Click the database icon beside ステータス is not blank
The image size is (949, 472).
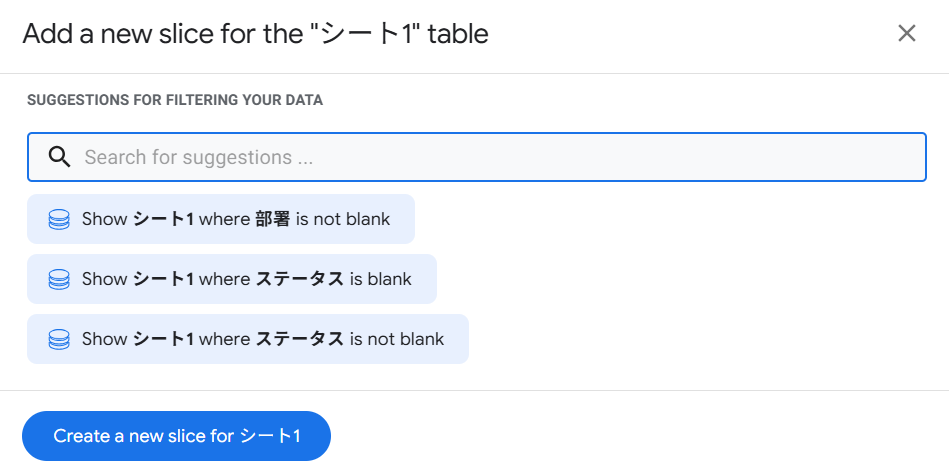pyautogui.click(x=59, y=339)
